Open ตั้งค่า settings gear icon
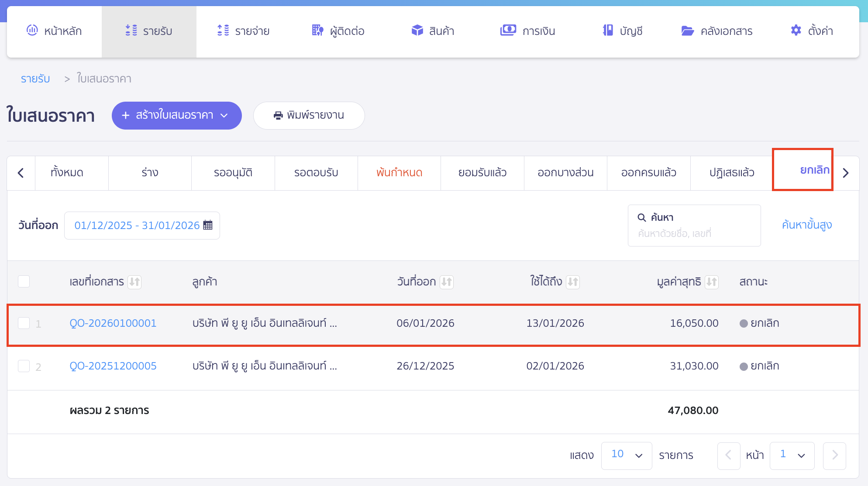 pos(796,31)
